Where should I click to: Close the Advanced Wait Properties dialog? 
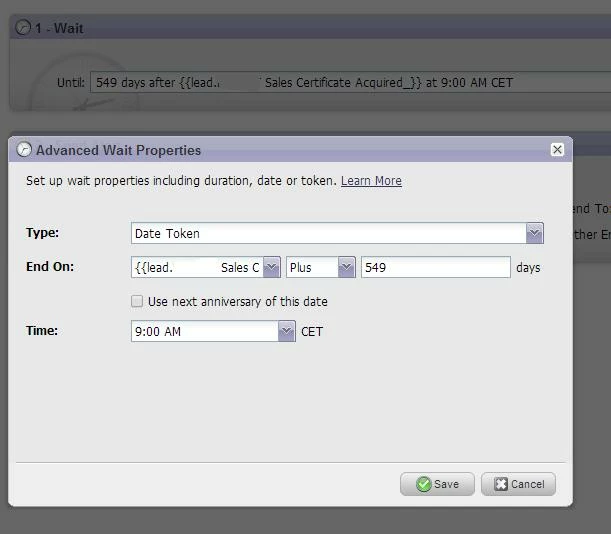(x=557, y=150)
